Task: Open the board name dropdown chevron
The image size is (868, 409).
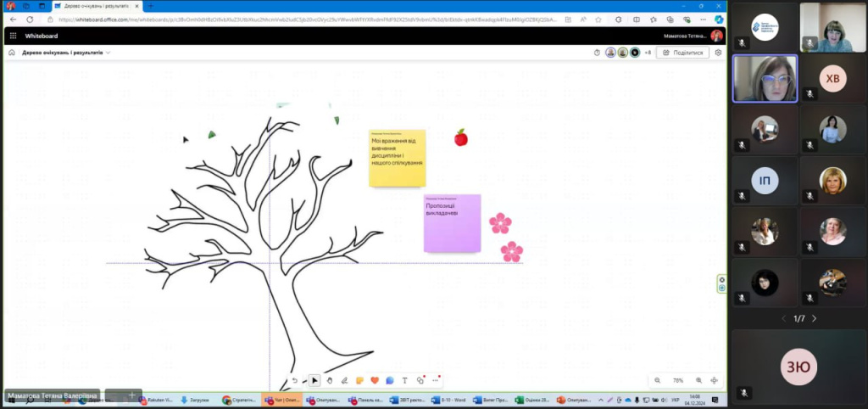Action: [108, 53]
